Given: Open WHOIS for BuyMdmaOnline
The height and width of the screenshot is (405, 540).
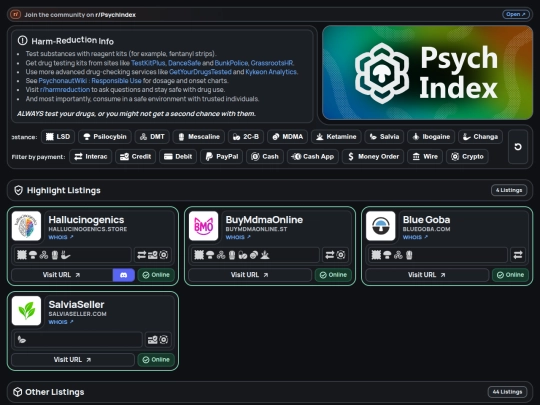Looking at the screenshot, I should click(x=238, y=237).
